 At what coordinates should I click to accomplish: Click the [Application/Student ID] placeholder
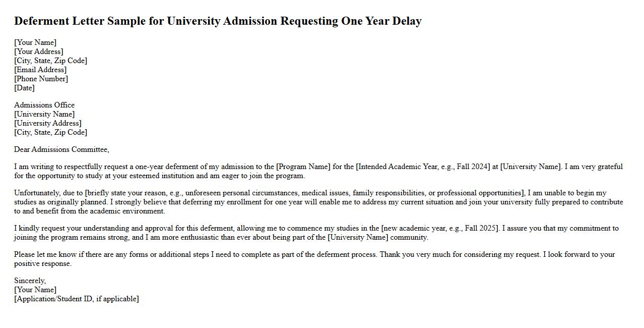click(77, 299)
